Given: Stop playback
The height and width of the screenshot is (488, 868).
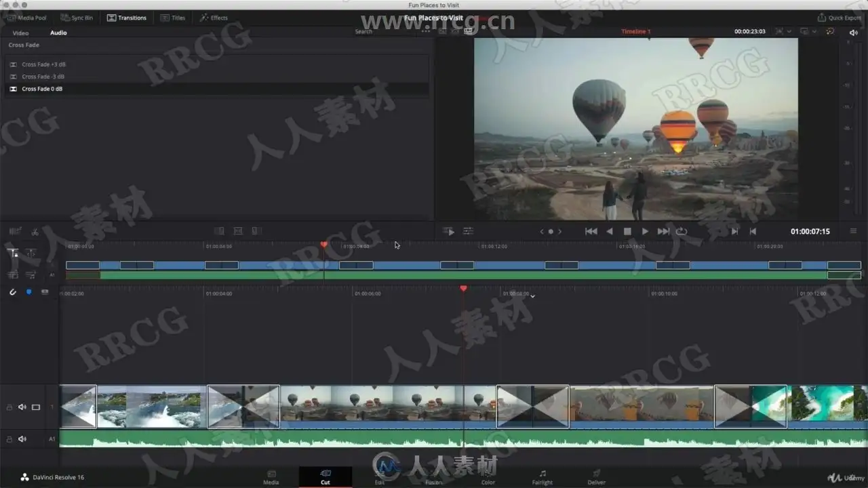Looking at the screenshot, I should (x=627, y=231).
